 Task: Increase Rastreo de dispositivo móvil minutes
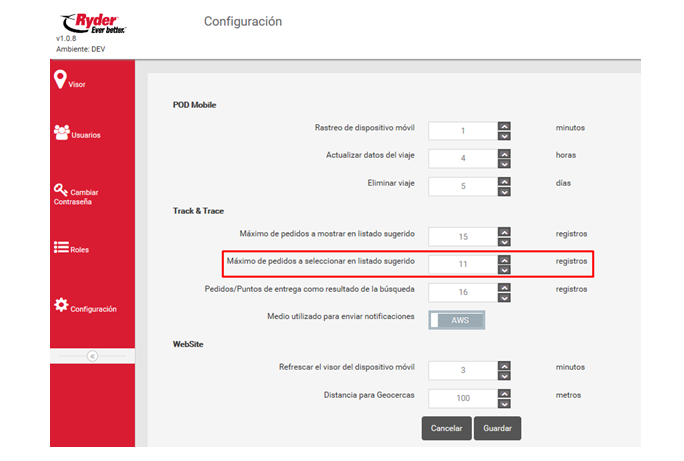click(504, 125)
